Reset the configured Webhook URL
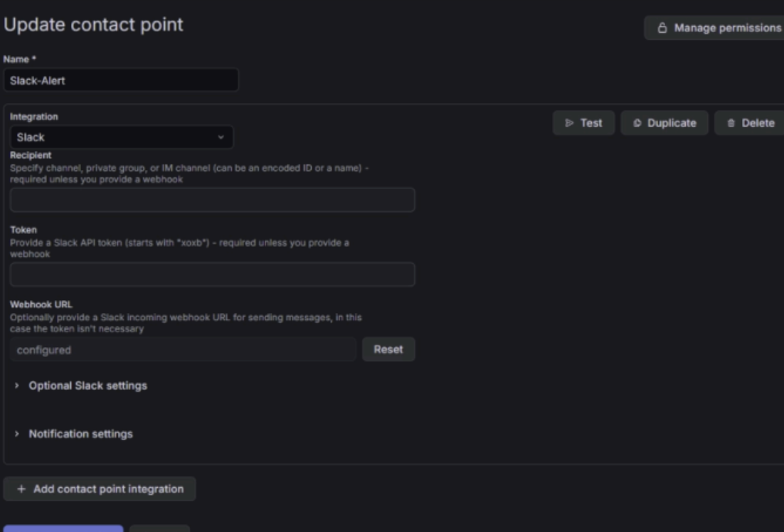The height and width of the screenshot is (532, 784). (388, 349)
